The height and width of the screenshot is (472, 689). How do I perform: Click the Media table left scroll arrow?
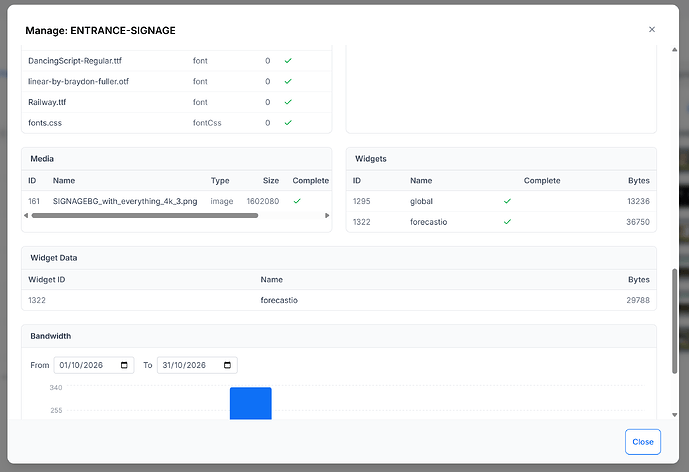(x=26, y=215)
